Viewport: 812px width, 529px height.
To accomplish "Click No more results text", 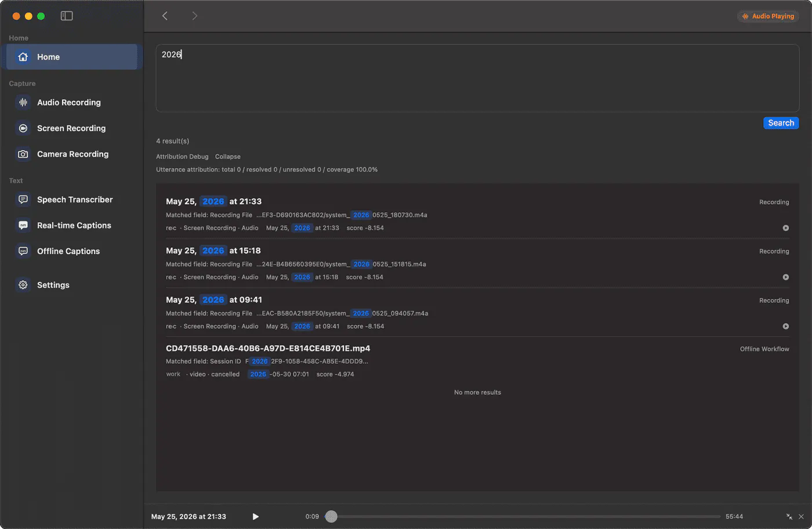I will point(477,393).
